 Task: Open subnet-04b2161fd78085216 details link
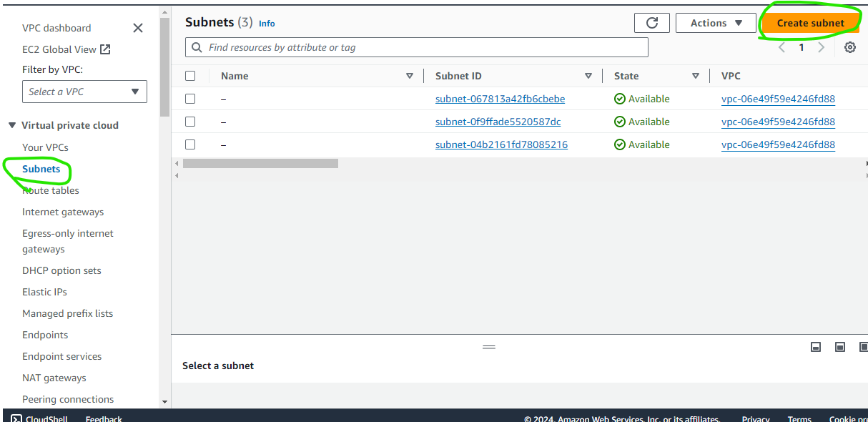(x=501, y=144)
